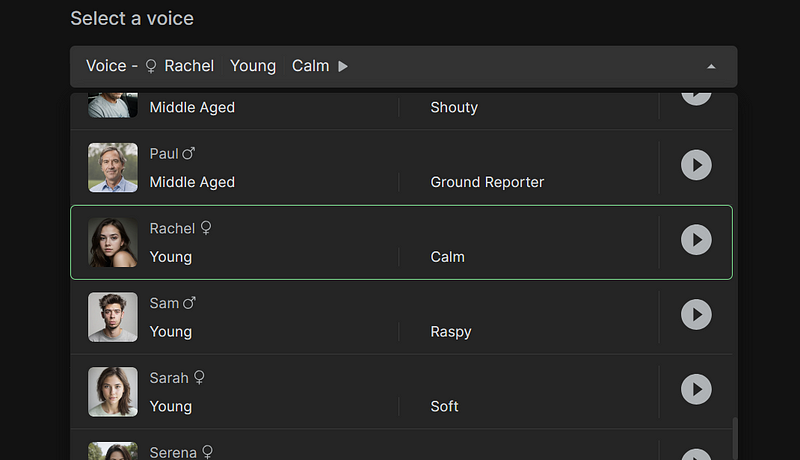
Task: Play Sam's Raspy voice preview
Action: click(x=696, y=315)
